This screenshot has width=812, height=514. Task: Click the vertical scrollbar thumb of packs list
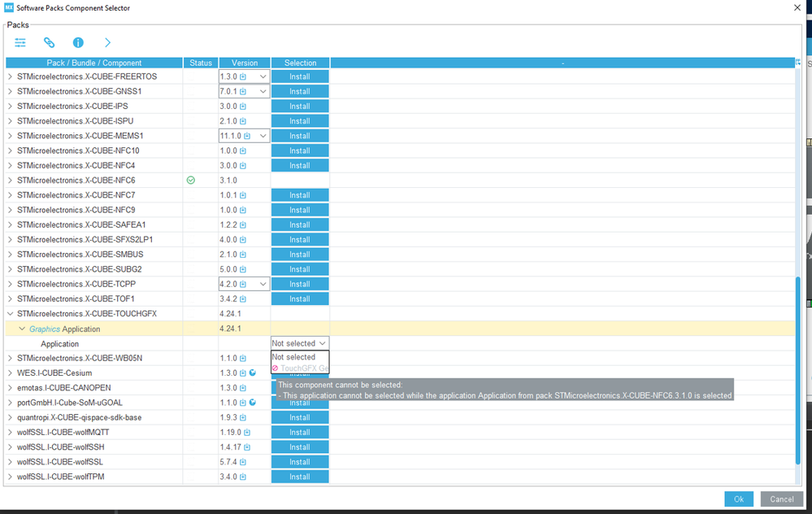click(x=798, y=371)
